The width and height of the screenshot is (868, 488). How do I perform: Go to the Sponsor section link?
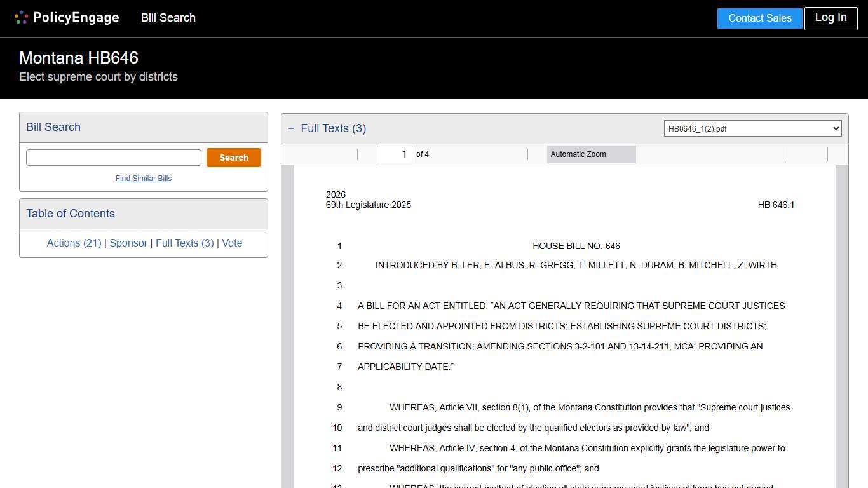[128, 243]
